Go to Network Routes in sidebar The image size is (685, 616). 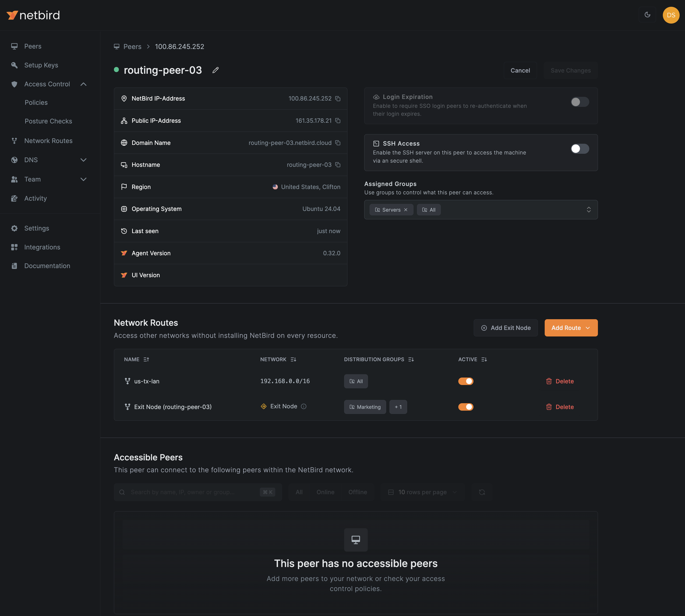pos(48,141)
